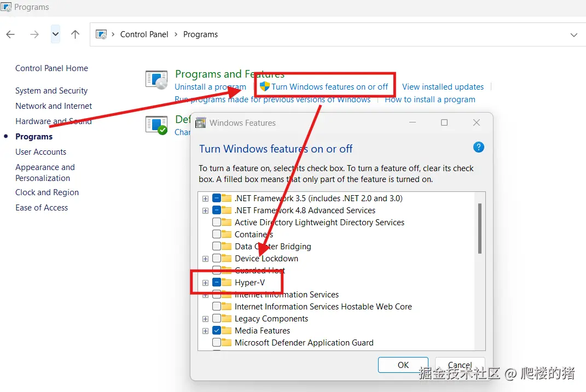Image resolution: width=586 pixels, height=392 pixels.
Task: Select the Media Features label
Action: point(262,330)
